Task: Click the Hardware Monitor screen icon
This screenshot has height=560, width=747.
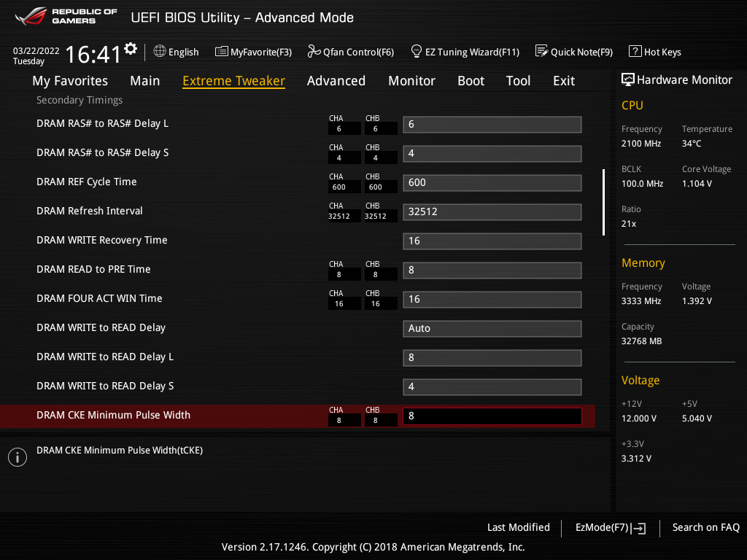Action: pos(628,79)
